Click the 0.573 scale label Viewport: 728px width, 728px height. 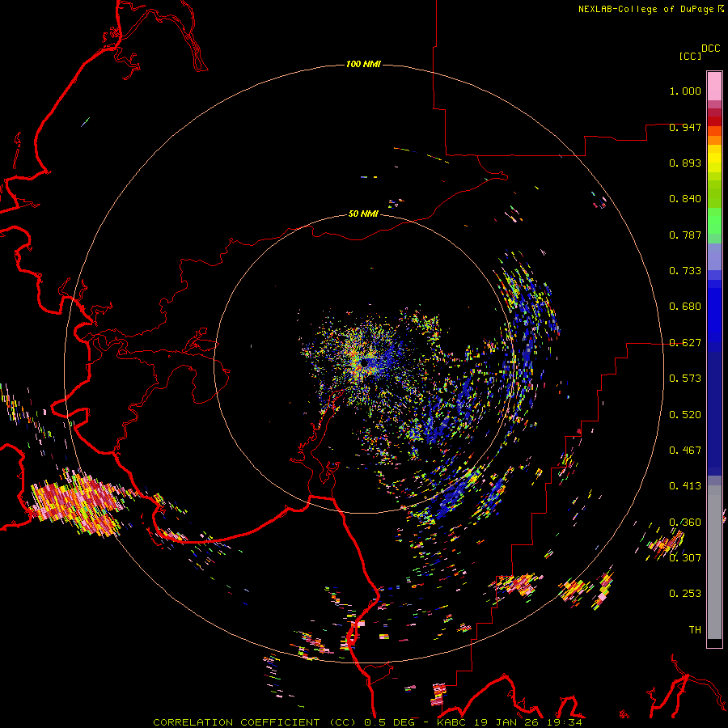pos(685,379)
